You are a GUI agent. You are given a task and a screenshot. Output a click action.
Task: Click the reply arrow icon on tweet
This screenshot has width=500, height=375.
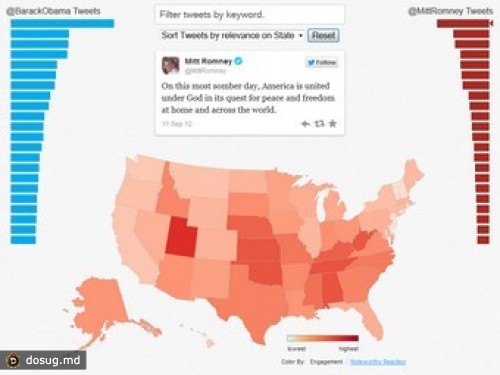pos(305,124)
